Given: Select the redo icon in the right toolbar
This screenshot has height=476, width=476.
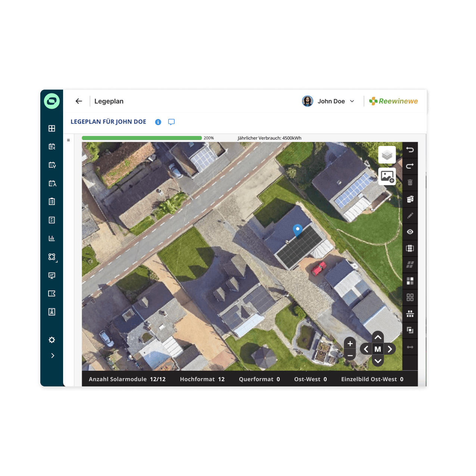Looking at the screenshot, I should (x=410, y=166).
